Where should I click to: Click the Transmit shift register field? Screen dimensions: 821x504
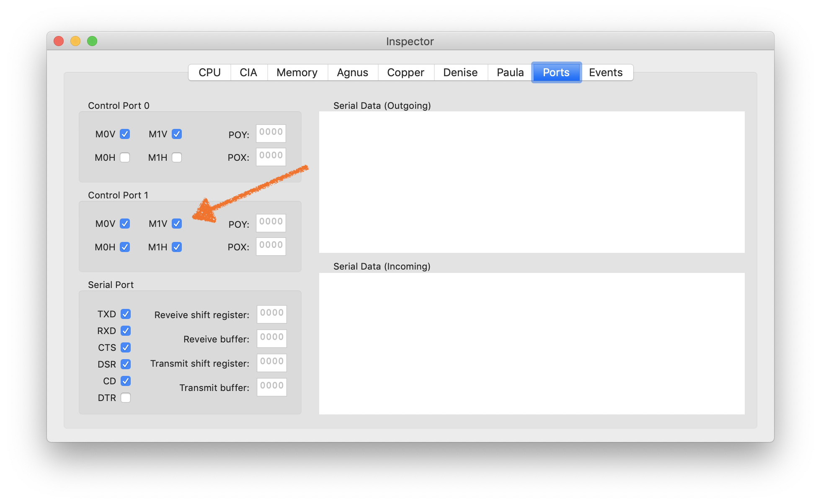272,363
